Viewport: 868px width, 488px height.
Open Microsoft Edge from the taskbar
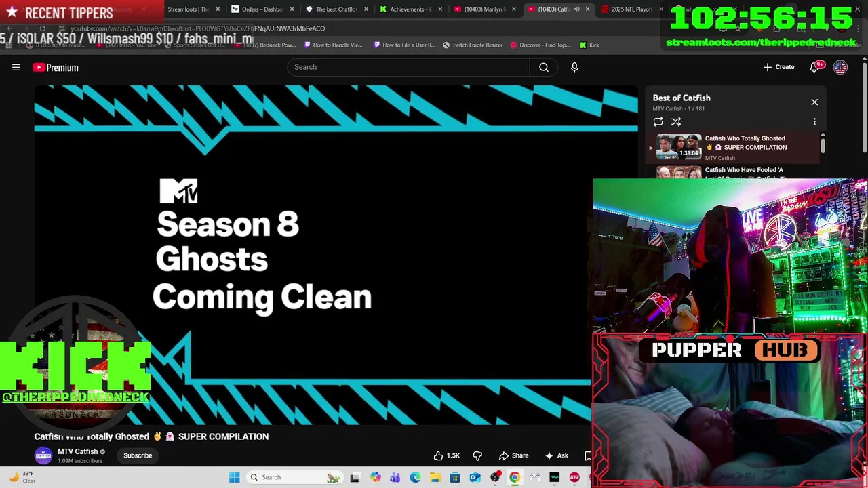coord(415,477)
